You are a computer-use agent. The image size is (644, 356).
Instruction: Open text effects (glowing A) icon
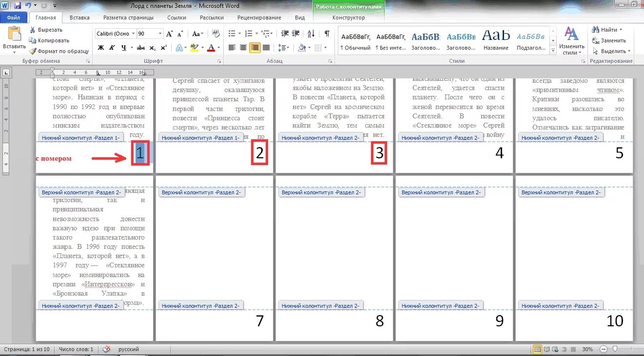179,48
